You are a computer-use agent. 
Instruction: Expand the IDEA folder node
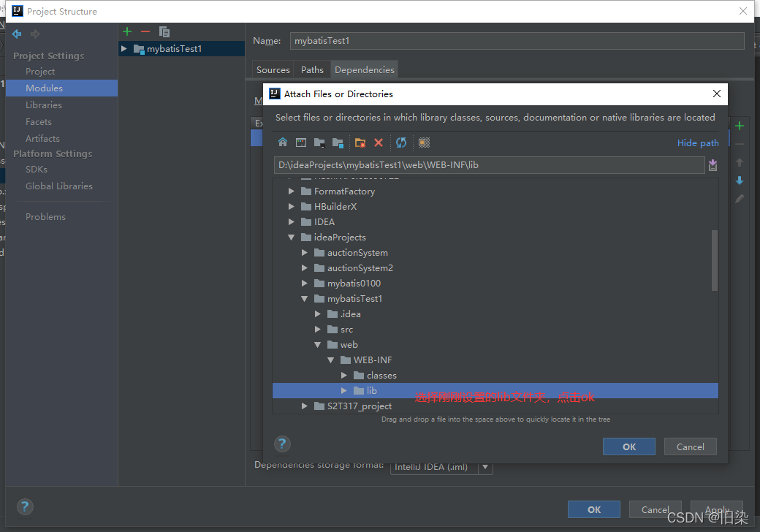point(291,222)
